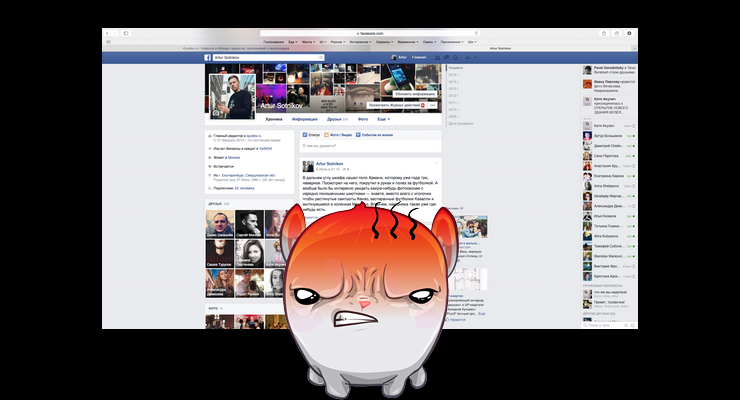Open the Facebook messages icon
Viewport: 740px width, 400px height.
coord(446,58)
